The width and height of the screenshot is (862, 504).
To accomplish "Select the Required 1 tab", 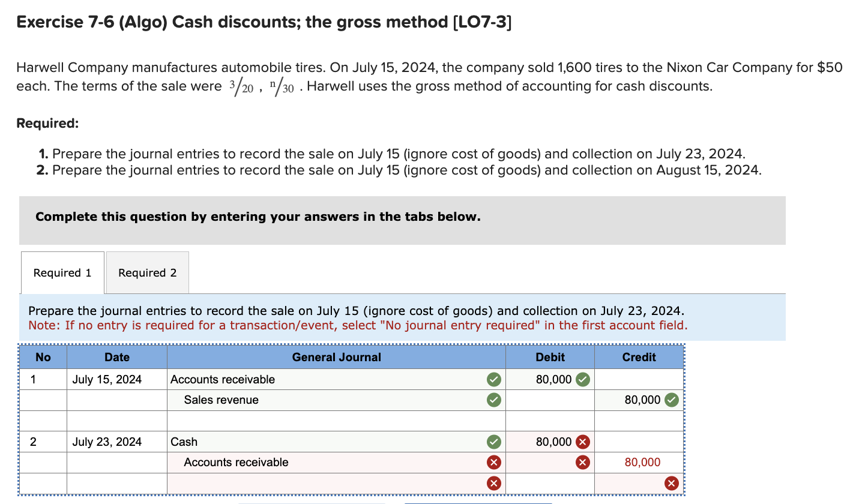I will point(62,272).
